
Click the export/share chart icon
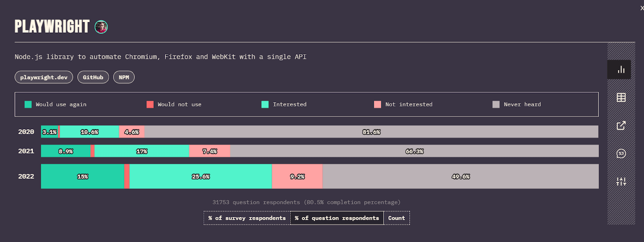click(x=621, y=126)
